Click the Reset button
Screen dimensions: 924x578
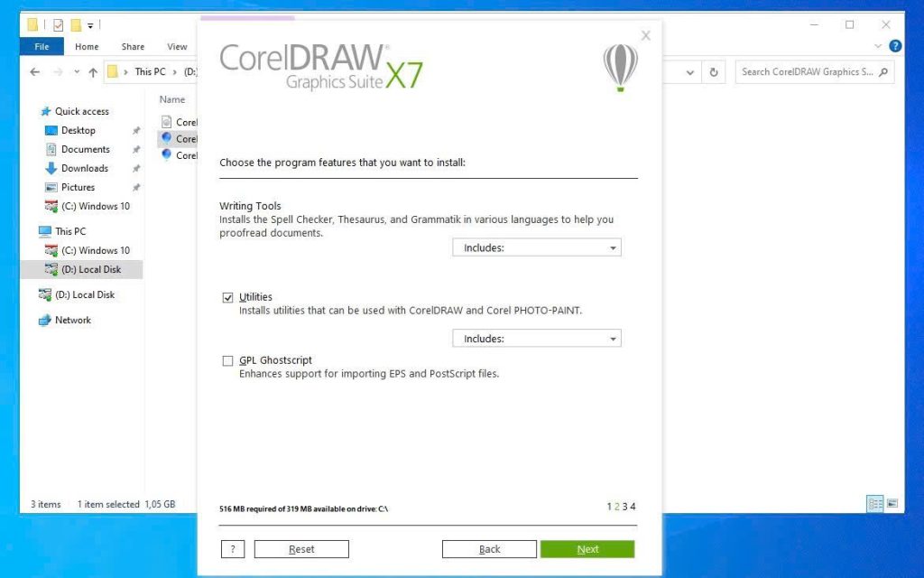point(301,549)
